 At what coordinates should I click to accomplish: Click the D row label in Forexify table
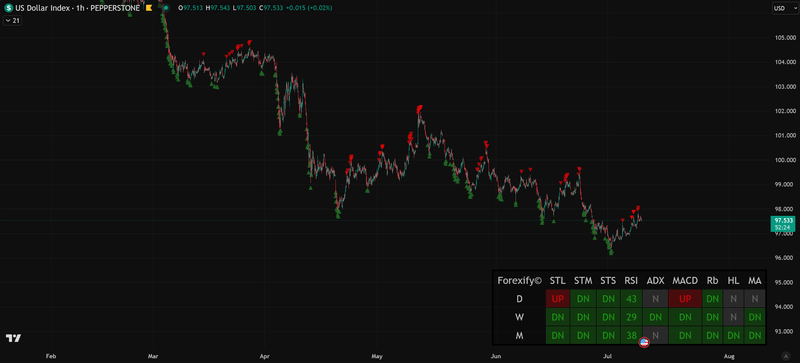[519, 299]
